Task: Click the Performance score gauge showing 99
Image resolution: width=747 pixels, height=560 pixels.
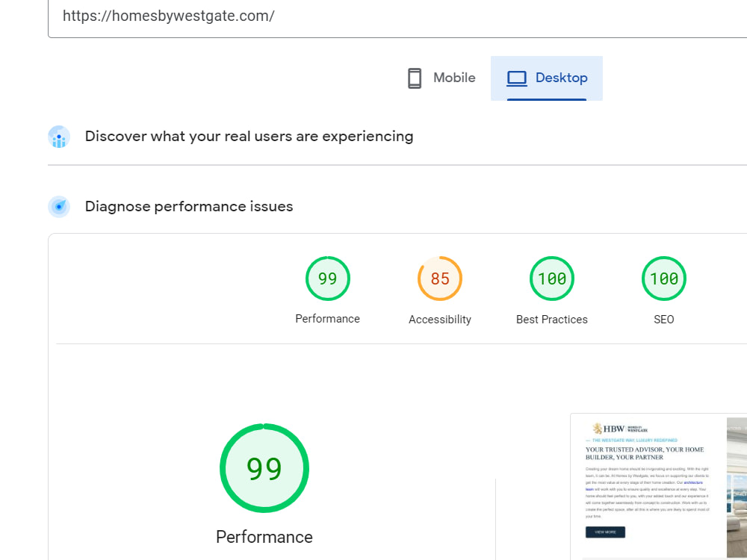Action: pyautogui.click(x=327, y=278)
